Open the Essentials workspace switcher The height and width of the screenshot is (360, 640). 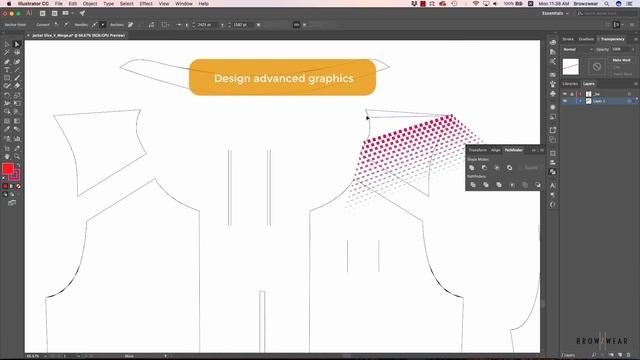pos(555,13)
